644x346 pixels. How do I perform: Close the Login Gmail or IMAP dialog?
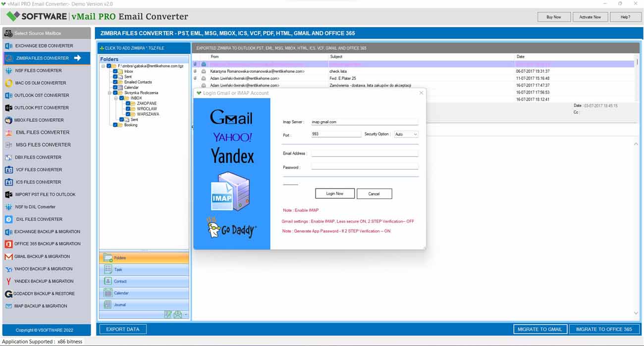tap(422, 93)
